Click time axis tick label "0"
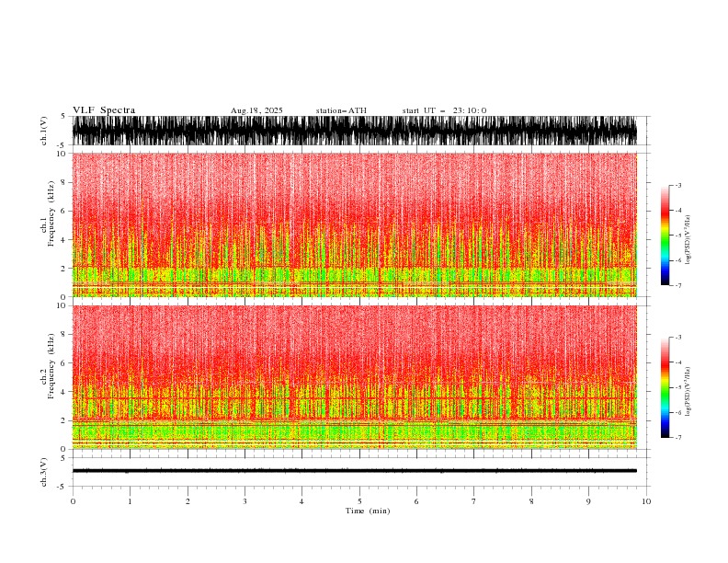The height and width of the screenshot is (563, 728). click(x=73, y=501)
